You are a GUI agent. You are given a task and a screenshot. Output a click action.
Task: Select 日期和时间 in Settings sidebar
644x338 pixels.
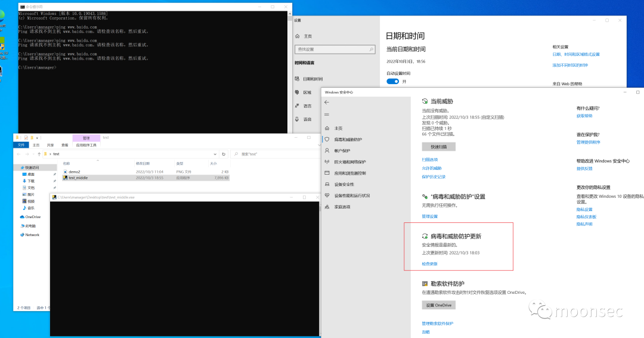(x=309, y=79)
